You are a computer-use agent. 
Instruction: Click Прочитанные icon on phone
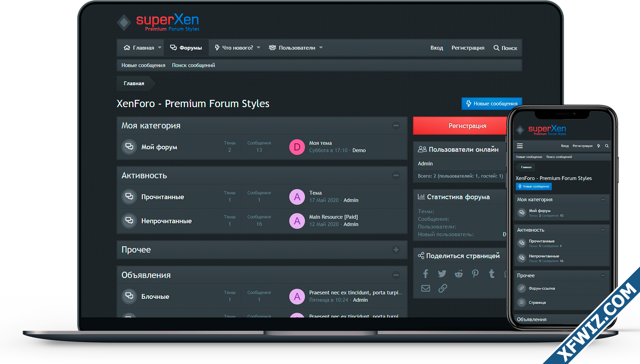click(x=521, y=243)
